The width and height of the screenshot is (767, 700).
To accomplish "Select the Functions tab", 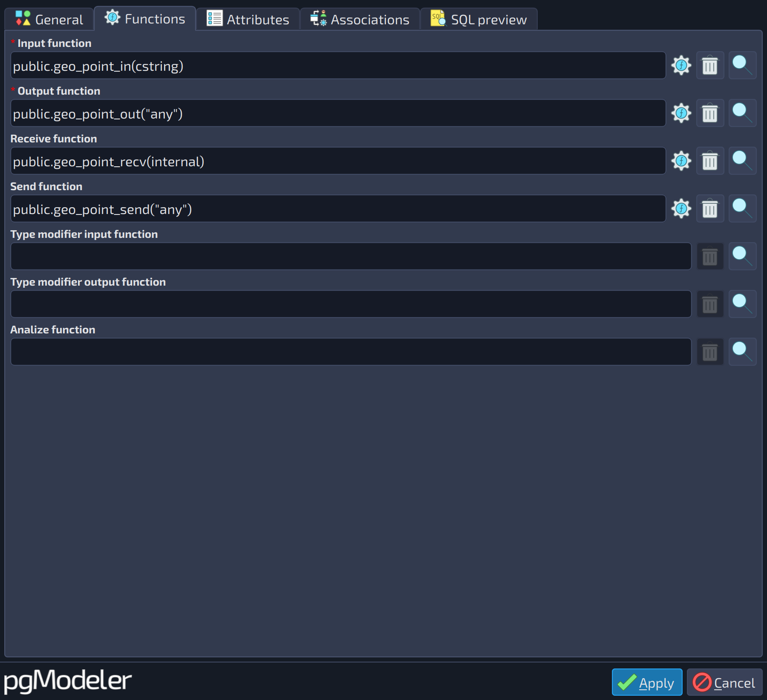I will point(145,19).
